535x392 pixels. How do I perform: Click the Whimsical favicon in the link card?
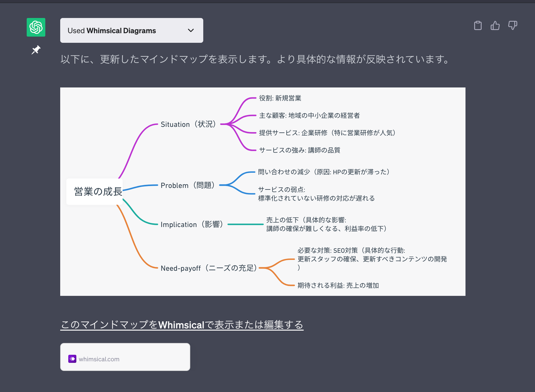pyautogui.click(x=72, y=359)
